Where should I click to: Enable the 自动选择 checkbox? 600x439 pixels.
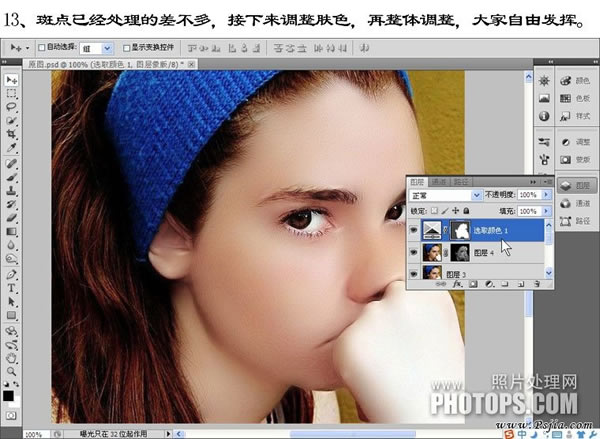point(42,48)
